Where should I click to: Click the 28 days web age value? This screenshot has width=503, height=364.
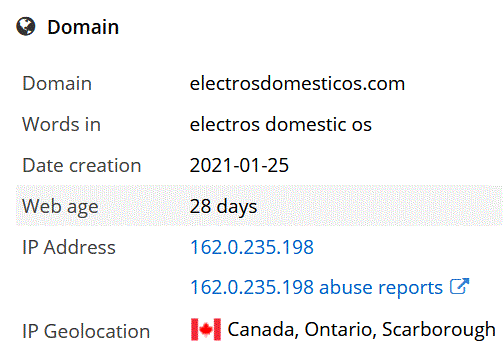(x=223, y=207)
